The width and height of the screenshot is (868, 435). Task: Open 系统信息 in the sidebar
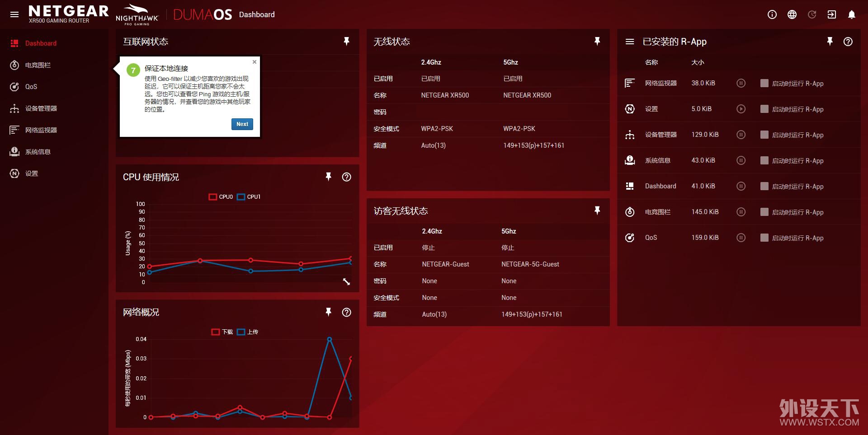(x=54, y=152)
